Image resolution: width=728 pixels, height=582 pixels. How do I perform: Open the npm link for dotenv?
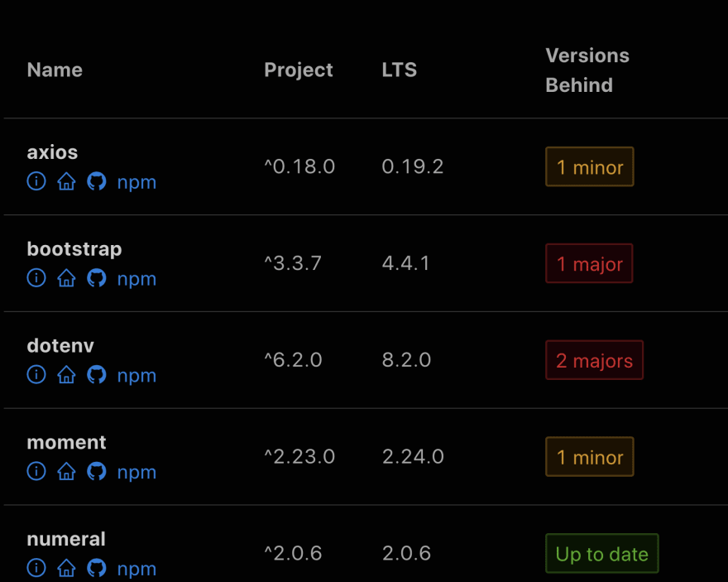(x=136, y=375)
